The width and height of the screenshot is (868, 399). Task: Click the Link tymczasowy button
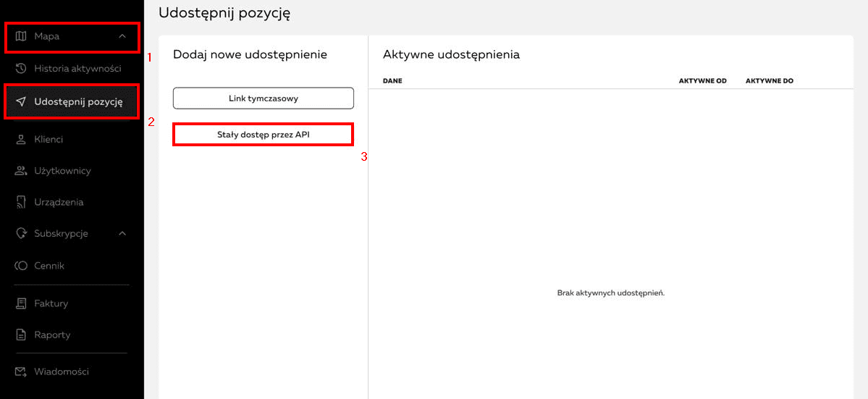[x=264, y=98]
